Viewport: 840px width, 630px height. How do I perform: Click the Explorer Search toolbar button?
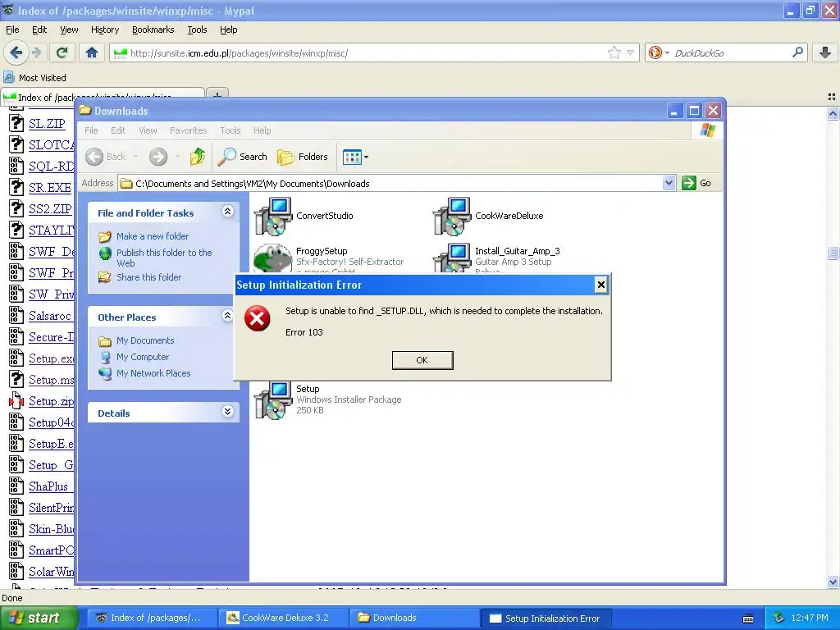click(243, 157)
